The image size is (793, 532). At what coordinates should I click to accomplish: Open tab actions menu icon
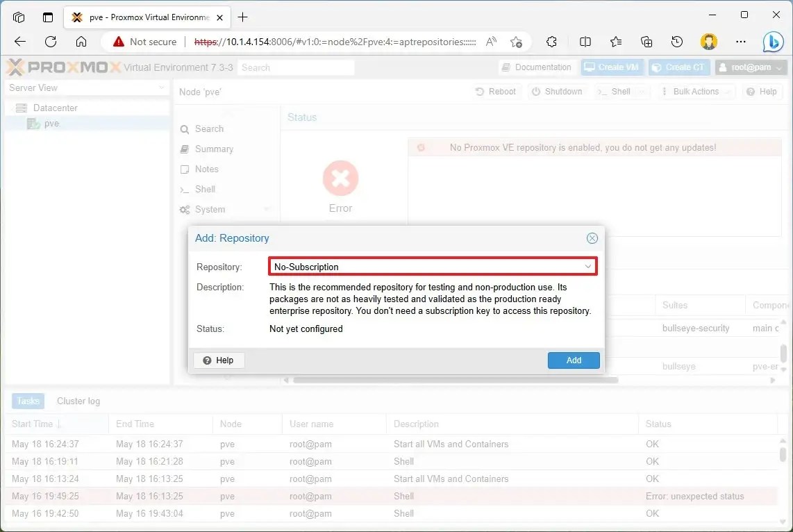47,17
